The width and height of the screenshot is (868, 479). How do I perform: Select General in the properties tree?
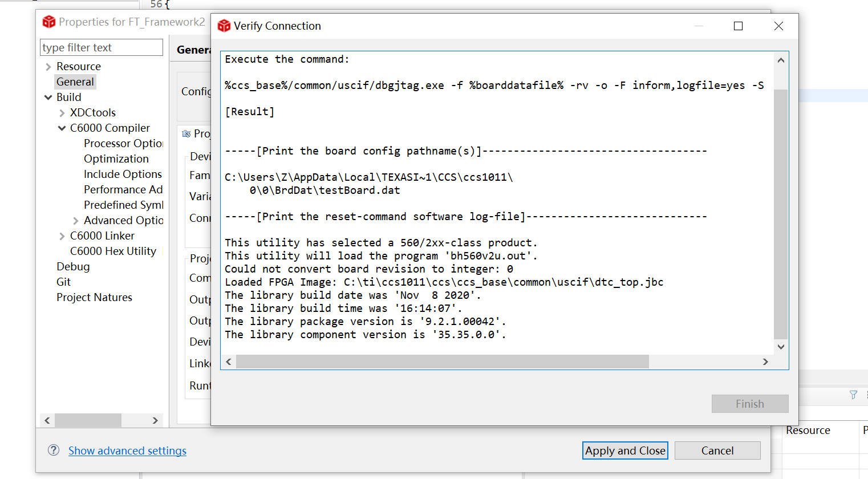tap(75, 82)
